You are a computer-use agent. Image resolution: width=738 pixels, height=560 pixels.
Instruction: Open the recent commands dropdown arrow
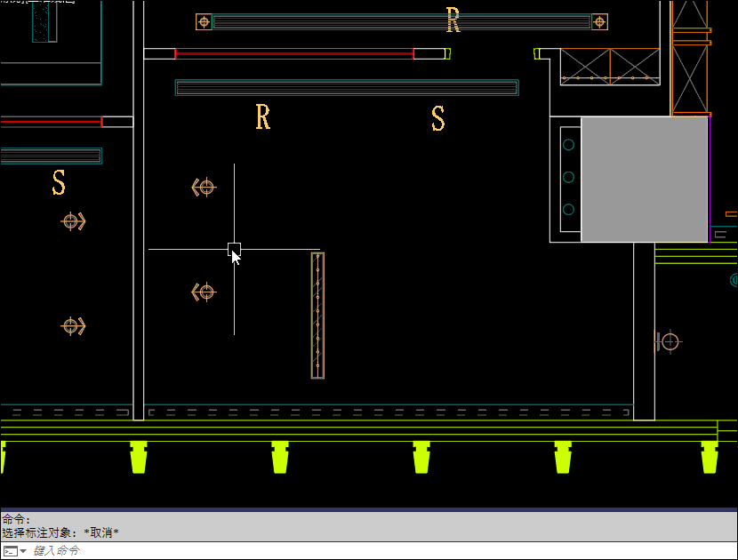23,551
